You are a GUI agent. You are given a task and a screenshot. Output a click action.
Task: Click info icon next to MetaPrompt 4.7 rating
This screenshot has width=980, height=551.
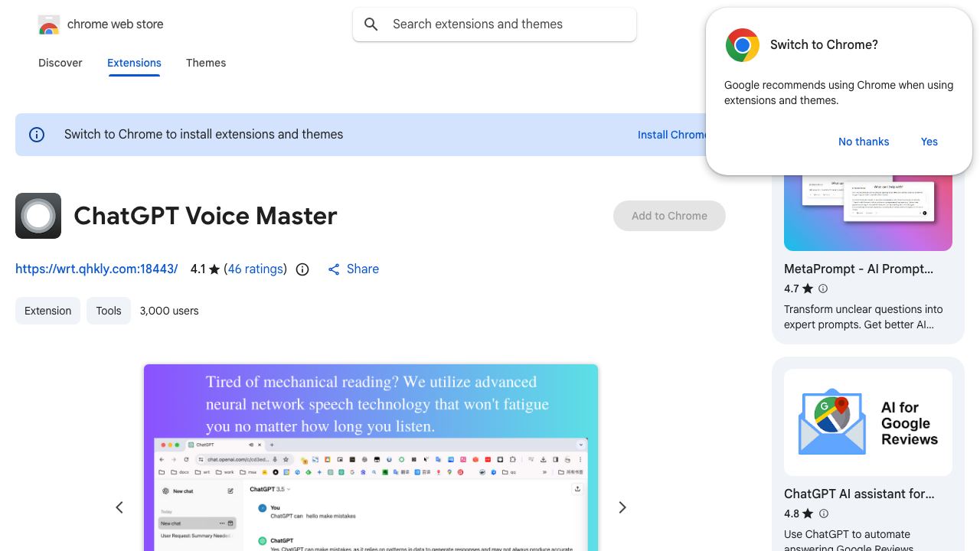tap(823, 289)
